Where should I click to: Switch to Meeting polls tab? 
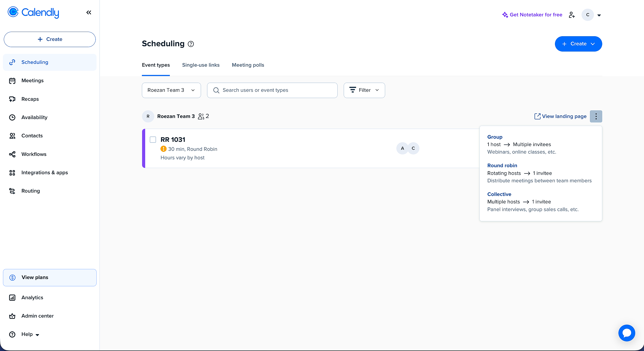[248, 65]
